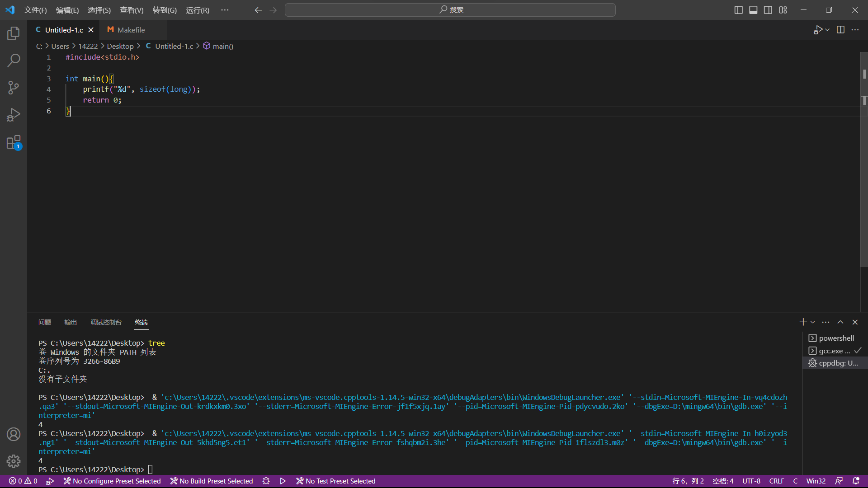868x488 pixels.
Task: Switch to the 调试控制台 panel tab
Action: (x=106, y=322)
